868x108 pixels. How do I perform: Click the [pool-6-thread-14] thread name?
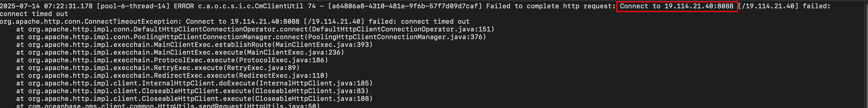click(x=133, y=6)
